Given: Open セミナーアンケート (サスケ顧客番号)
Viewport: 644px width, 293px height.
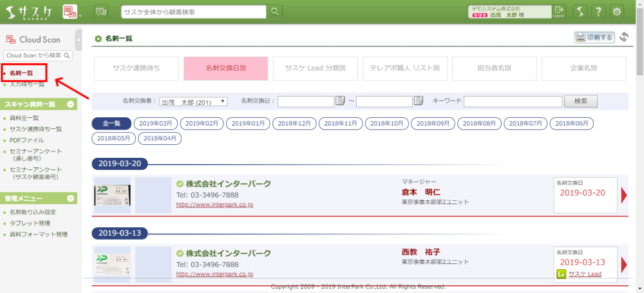Looking at the screenshot, I should click(35, 173).
